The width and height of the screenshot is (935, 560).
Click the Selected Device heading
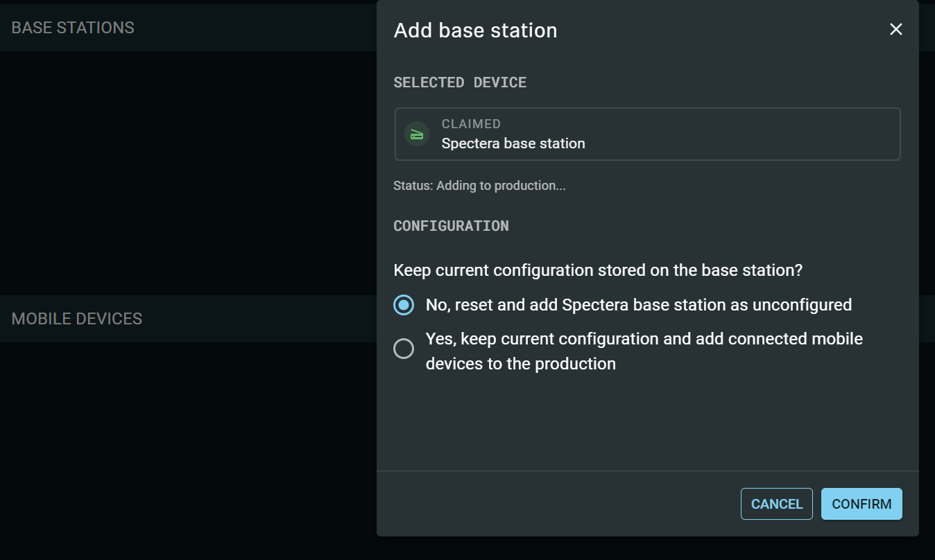460,82
